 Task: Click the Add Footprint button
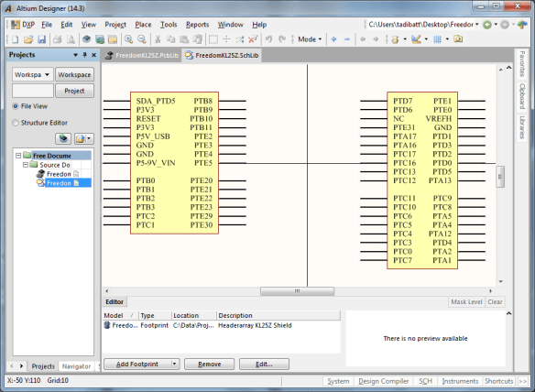tap(137, 364)
